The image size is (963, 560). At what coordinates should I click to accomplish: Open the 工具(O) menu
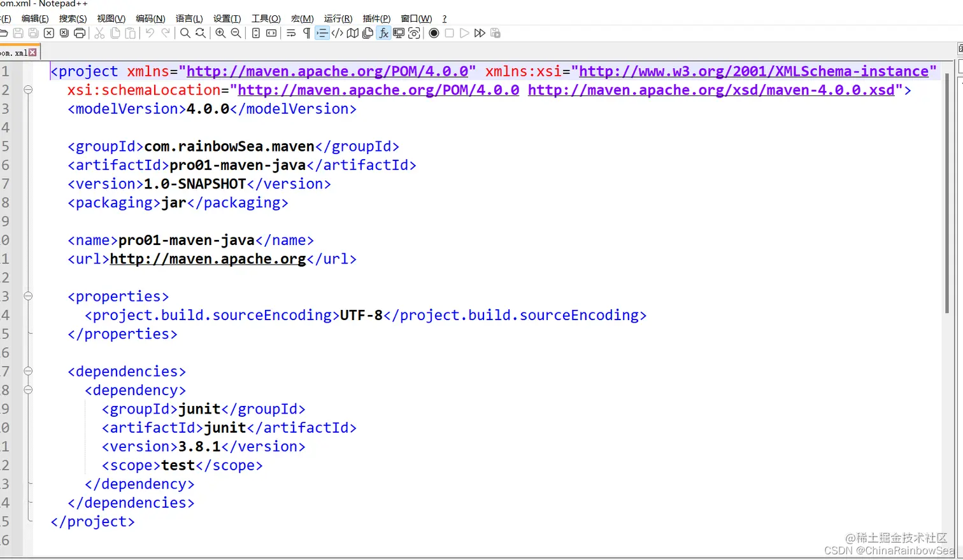266,18
